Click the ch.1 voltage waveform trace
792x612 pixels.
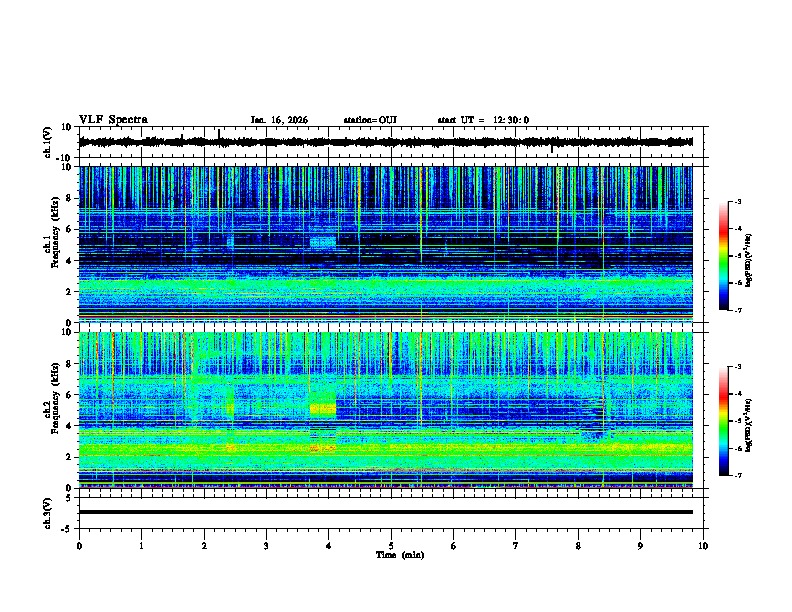click(x=385, y=142)
